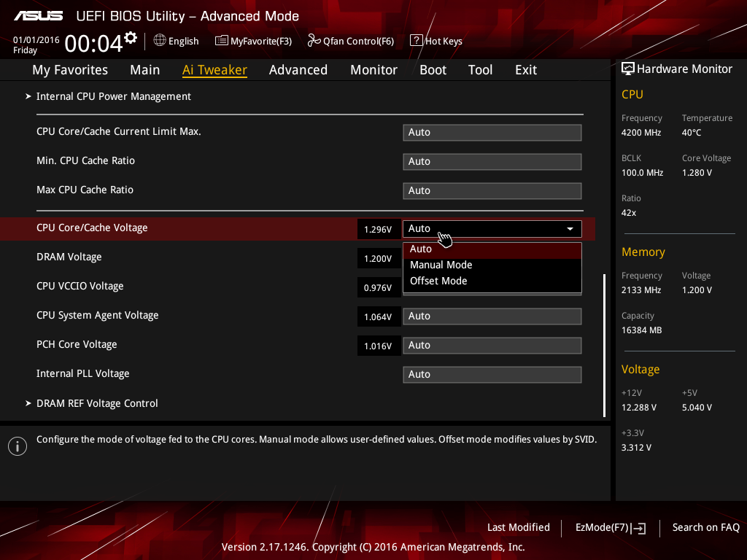Switch to the Main tab
This screenshot has height=560, width=747.
pos(145,70)
